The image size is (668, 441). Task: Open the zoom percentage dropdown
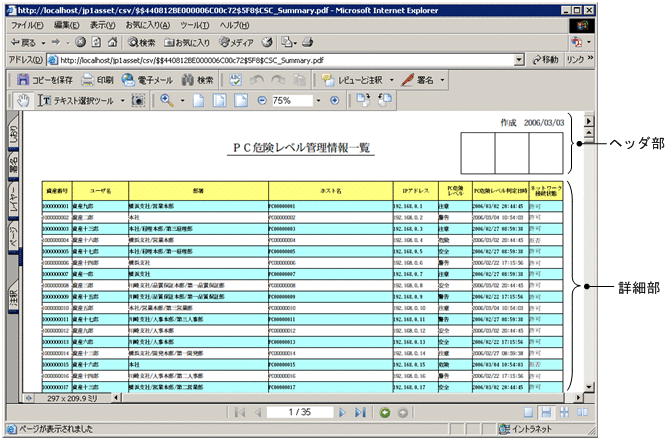pos(318,101)
